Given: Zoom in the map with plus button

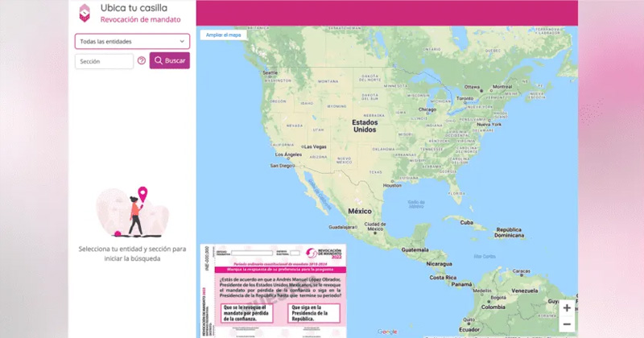Looking at the screenshot, I should 567,308.
